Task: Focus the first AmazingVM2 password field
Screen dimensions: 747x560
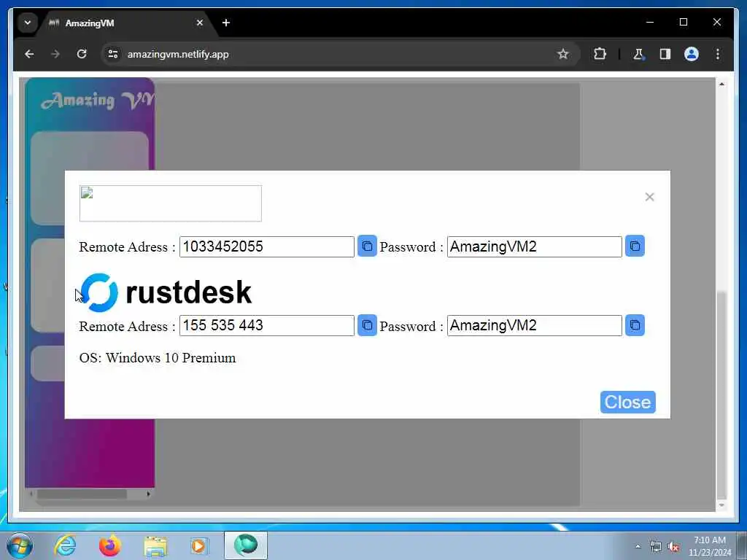Action: click(534, 246)
